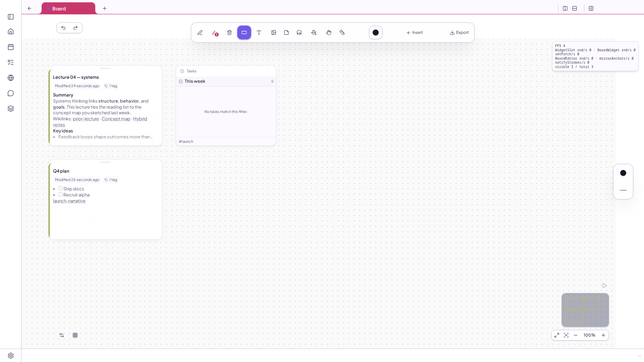The height and width of the screenshot is (362, 644).
Task: Collapse the minimap with the play arrow
Action: pyautogui.click(x=604, y=286)
